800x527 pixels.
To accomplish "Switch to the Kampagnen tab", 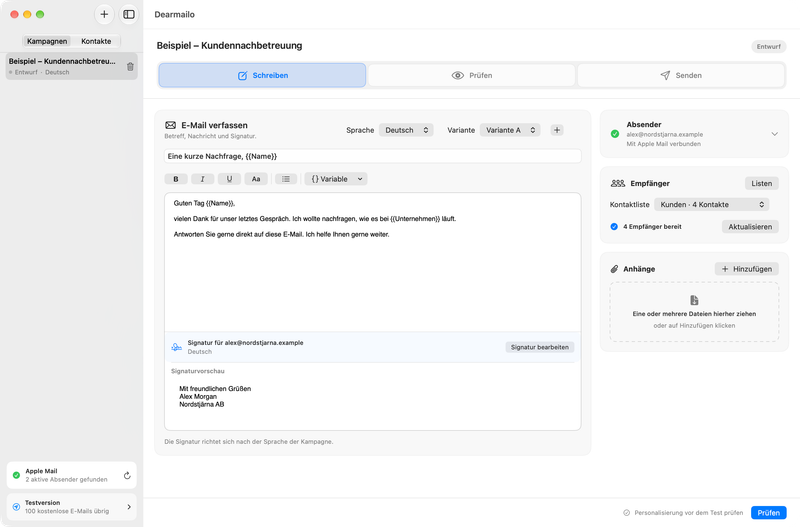I will click(47, 41).
